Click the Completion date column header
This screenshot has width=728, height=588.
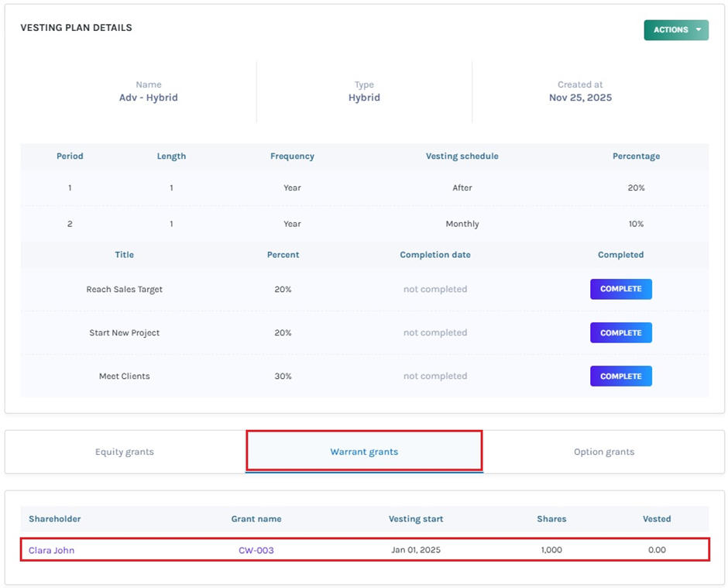[x=435, y=254]
